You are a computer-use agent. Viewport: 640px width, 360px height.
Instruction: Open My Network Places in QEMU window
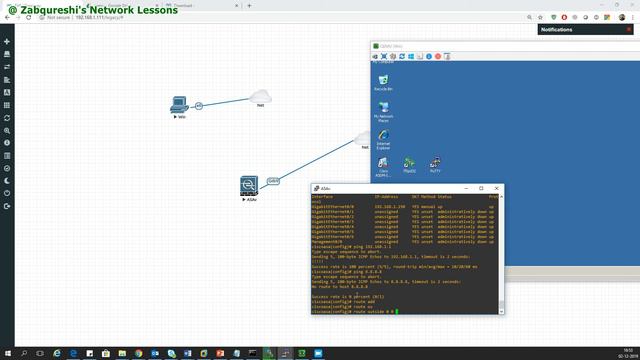(x=383, y=112)
